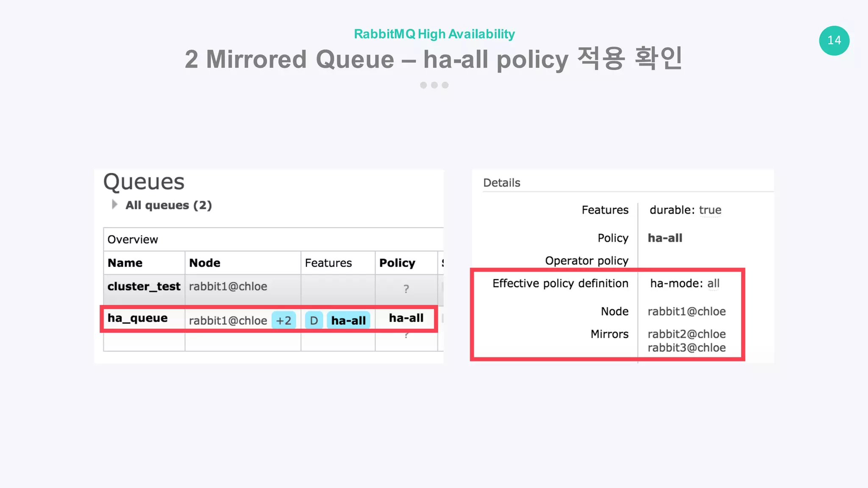Click the RabbitMQ High Availability subtitle
Viewport: 868px width, 488px height.
pos(434,34)
